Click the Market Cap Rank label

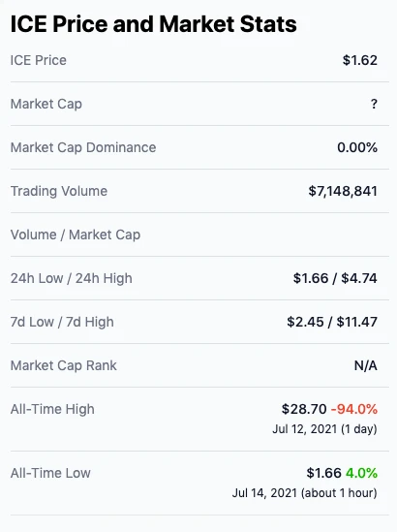(63, 365)
